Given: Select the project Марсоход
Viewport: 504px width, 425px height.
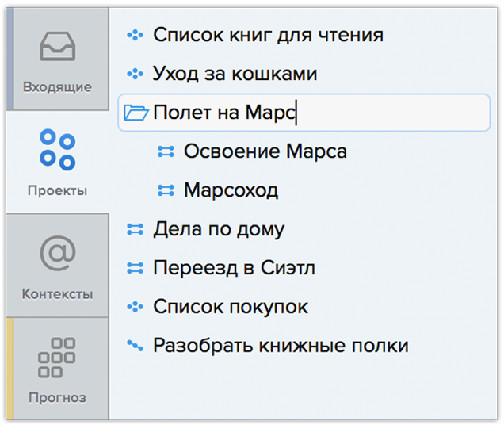Looking at the screenshot, I should 231,190.
